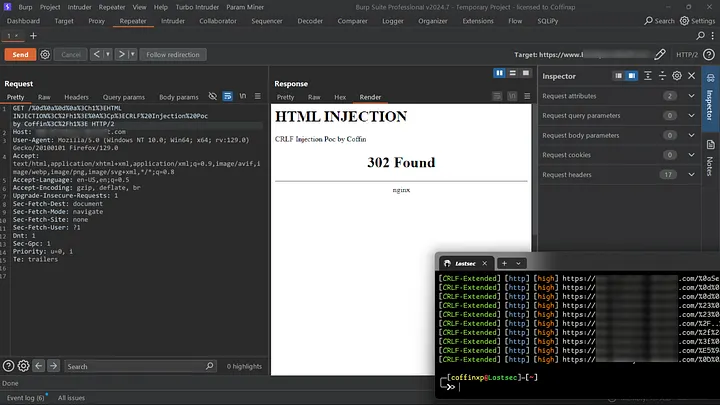Go forward to next request in history

pyautogui.click(x=121, y=54)
